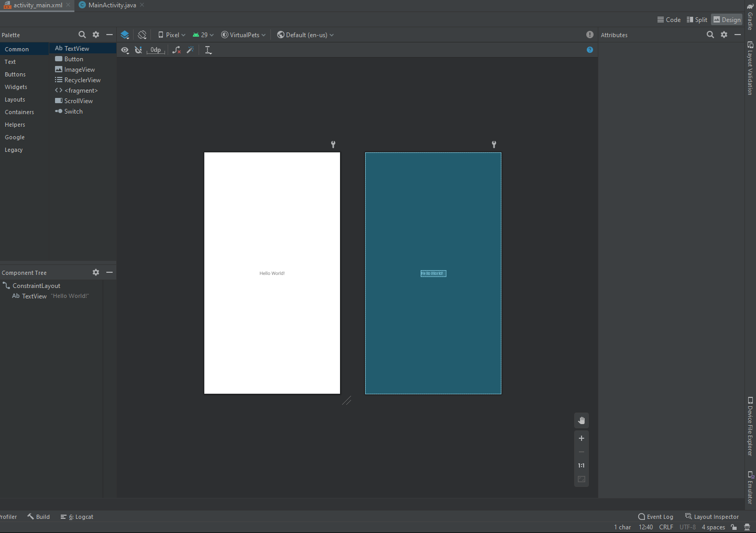Select TextView in the Component Tree

(x=34, y=296)
